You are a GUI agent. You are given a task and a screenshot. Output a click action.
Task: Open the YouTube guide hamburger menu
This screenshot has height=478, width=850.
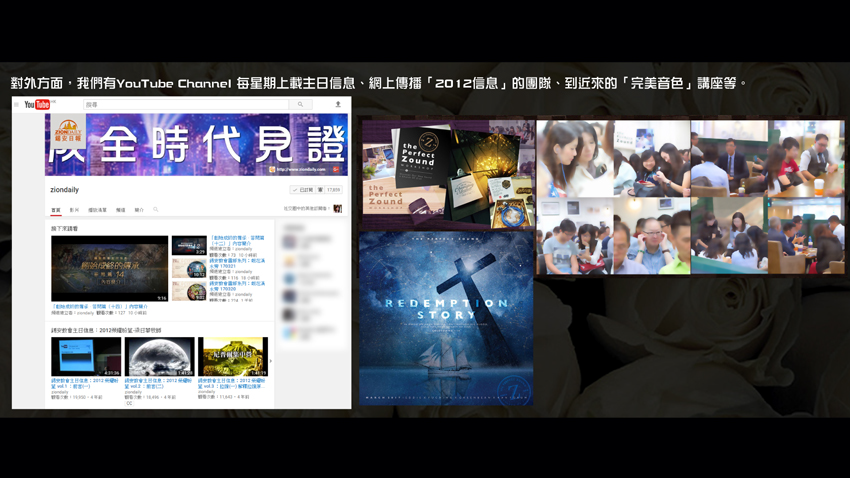click(x=16, y=105)
